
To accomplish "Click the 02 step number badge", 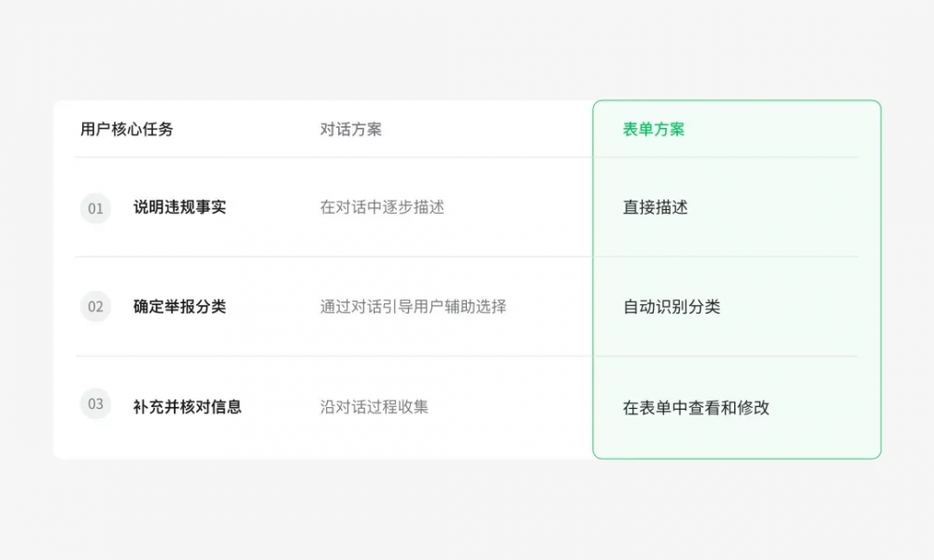I will click(x=95, y=306).
